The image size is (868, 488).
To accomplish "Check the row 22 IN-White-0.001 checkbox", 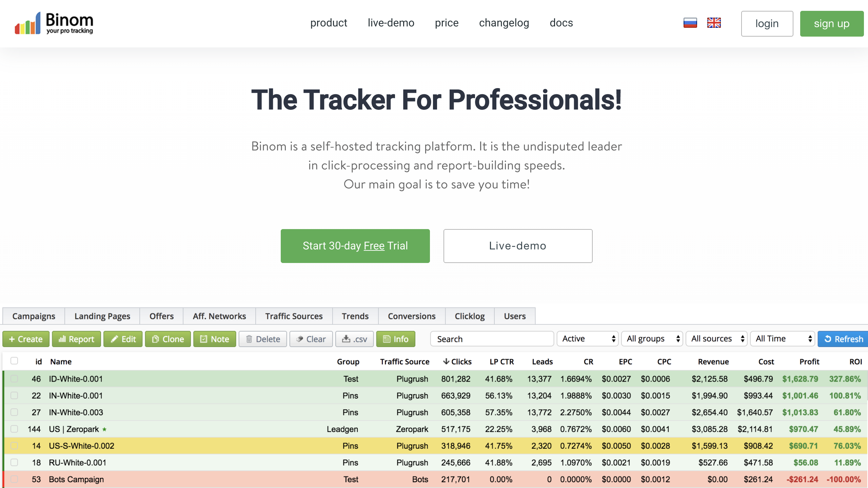I will [x=14, y=395].
